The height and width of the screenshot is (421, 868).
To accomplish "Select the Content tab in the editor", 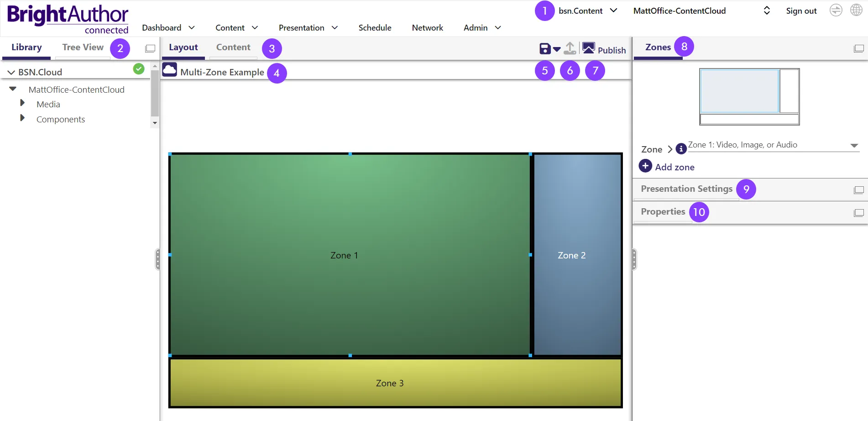I will pos(233,47).
